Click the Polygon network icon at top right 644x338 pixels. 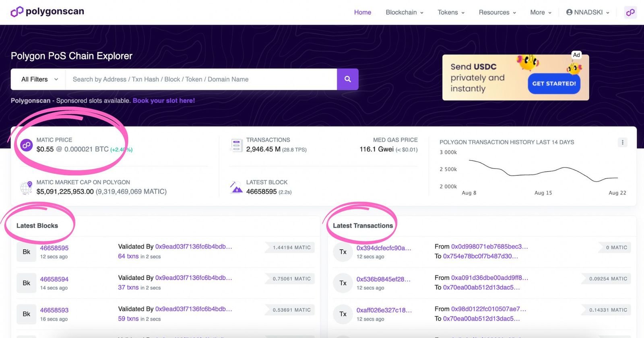(x=630, y=12)
